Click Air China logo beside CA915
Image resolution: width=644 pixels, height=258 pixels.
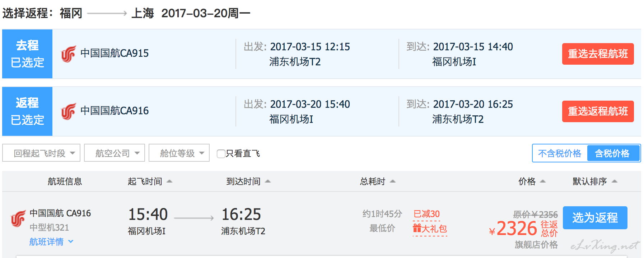(x=69, y=54)
